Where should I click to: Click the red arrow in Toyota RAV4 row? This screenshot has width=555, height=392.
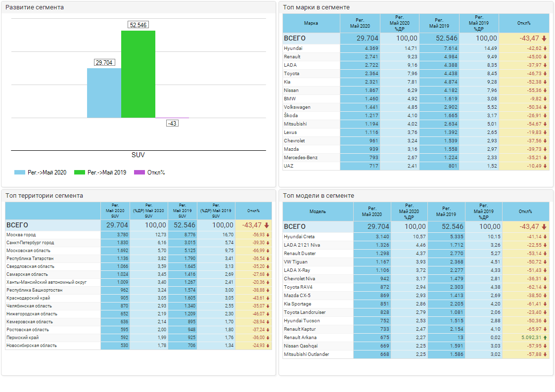coord(545,287)
